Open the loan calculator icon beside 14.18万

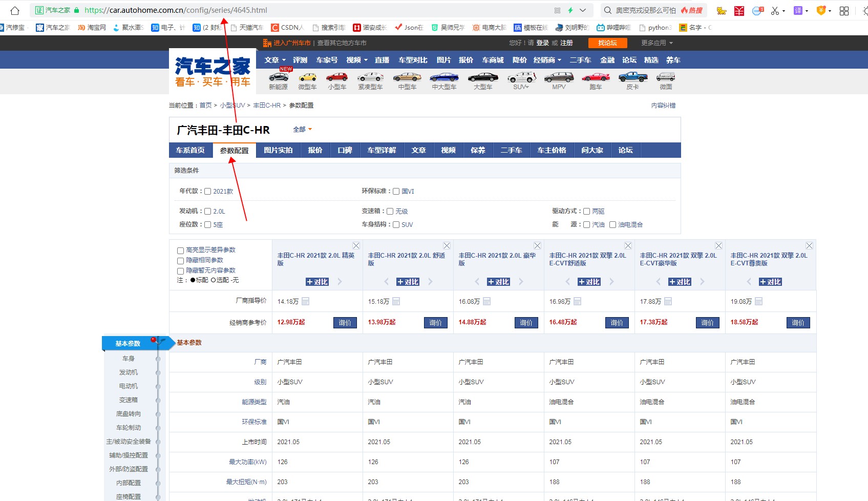click(x=306, y=302)
